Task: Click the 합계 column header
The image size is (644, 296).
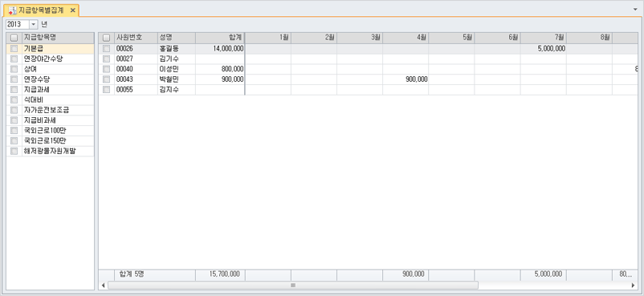Action: 220,38
